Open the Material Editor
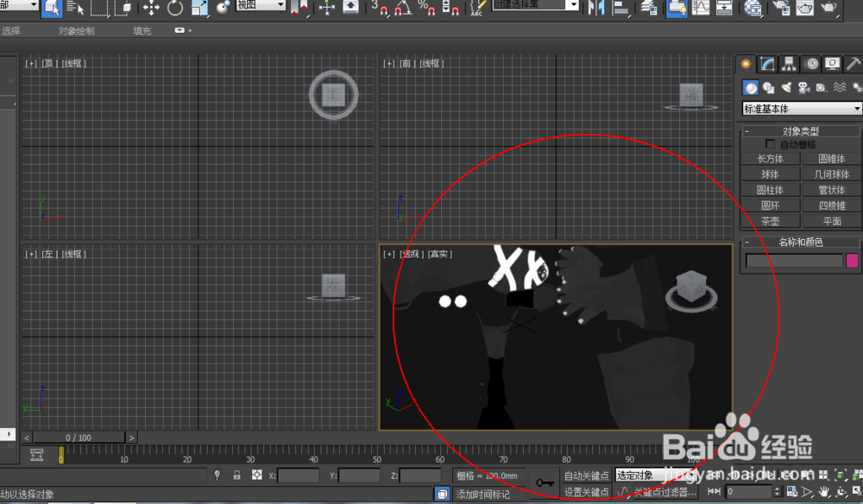The height and width of the screenshot is (504, 863). coord(753,8)
